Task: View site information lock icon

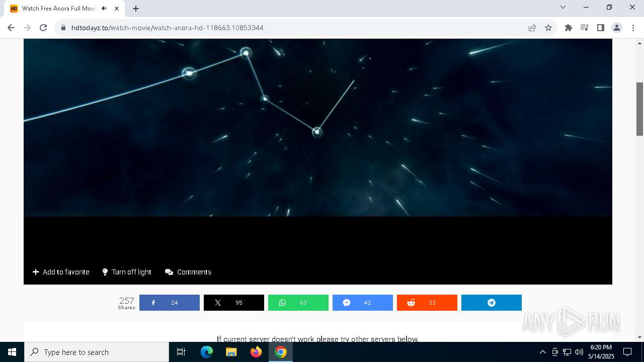Action: pos(63,28)
